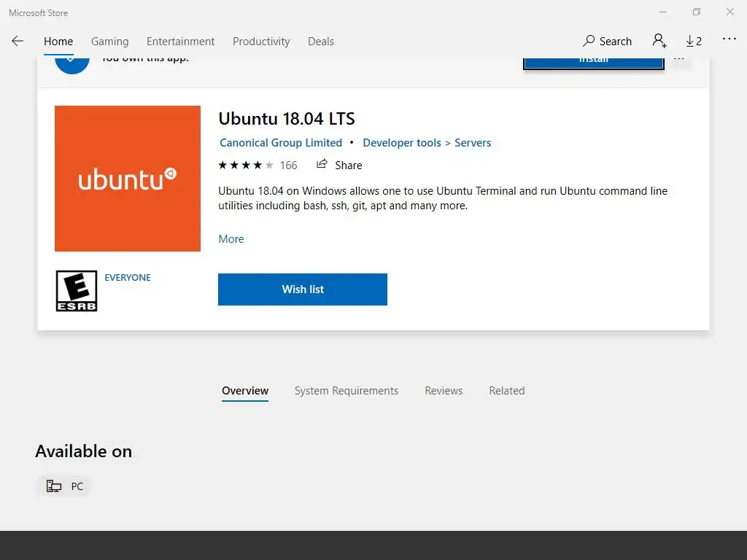The image size is (747, 560).
Task: Click the Available on heading
Action: [x=83, y=451]
